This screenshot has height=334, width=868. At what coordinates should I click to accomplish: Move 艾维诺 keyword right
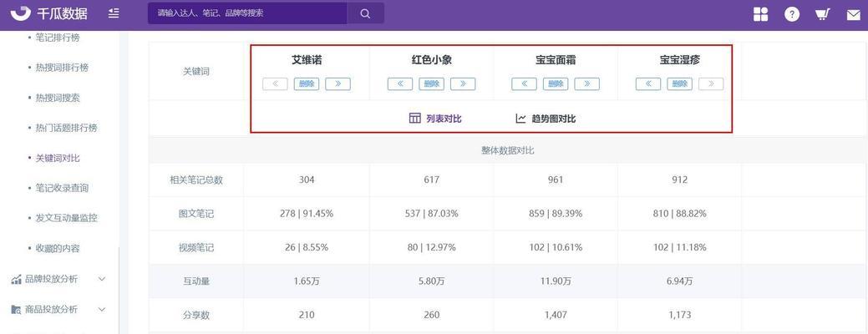tap(338, 83)
